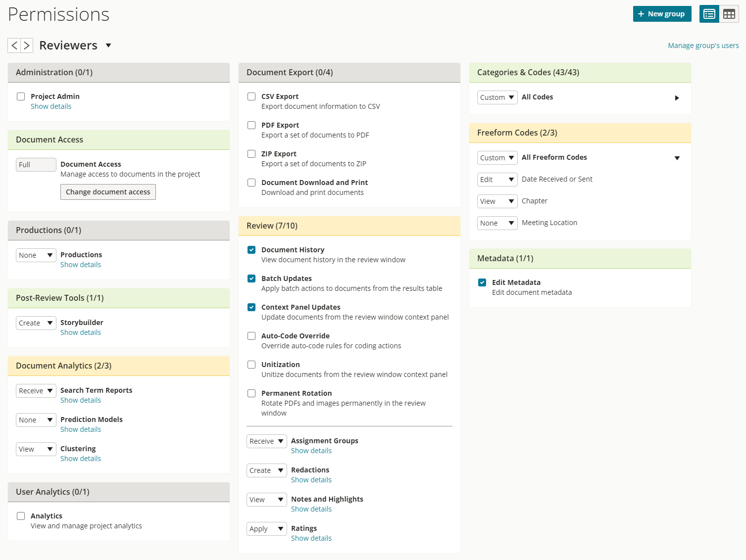
Task: Click the Change document access button
Action: [108, 191]
